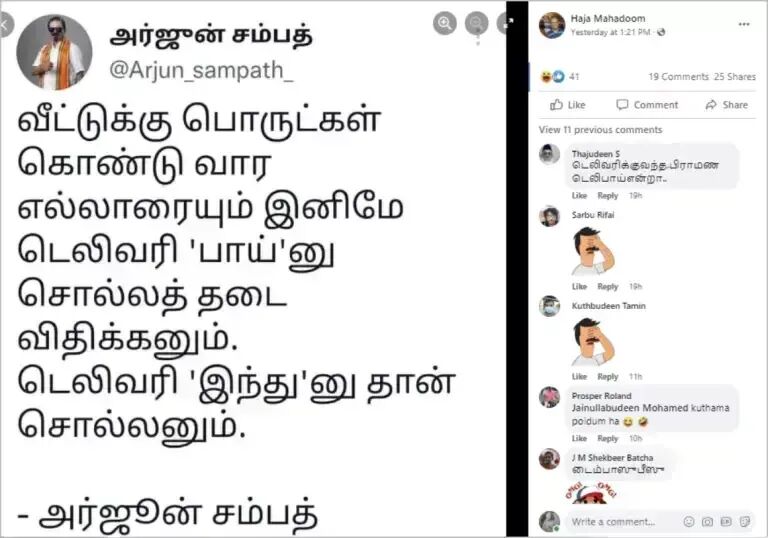Open the three-dot post options menu
Viewport: 768px width, 538px height.
coord(744,24)
